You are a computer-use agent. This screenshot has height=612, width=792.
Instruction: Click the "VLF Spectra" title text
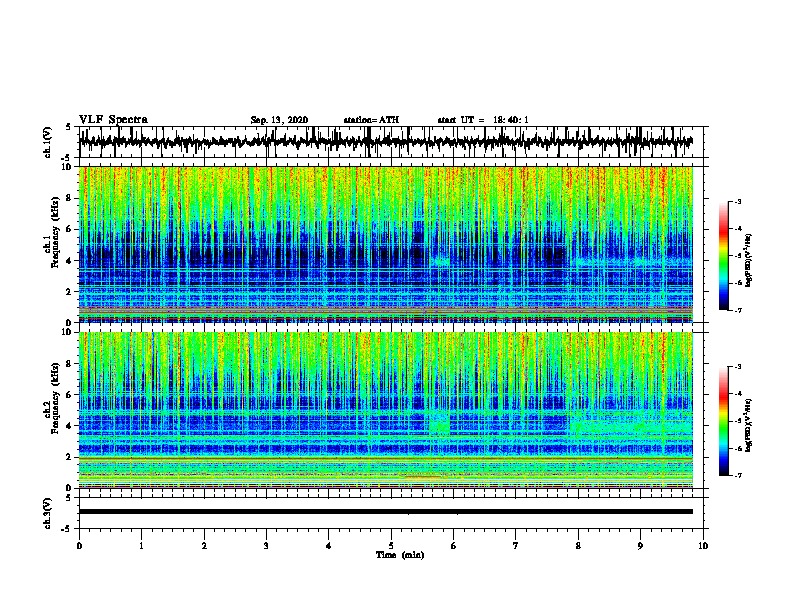[113, 119]
